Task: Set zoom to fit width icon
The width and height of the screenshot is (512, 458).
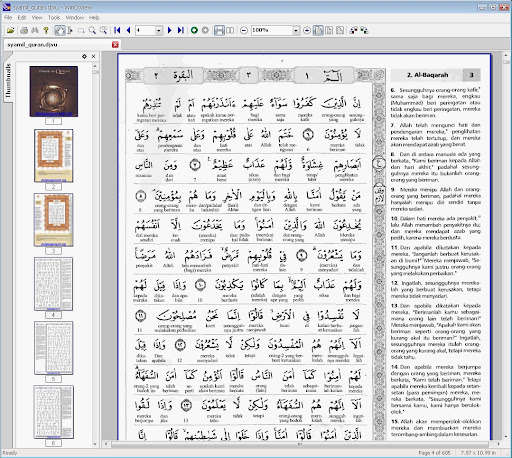Action: [329, 30]
